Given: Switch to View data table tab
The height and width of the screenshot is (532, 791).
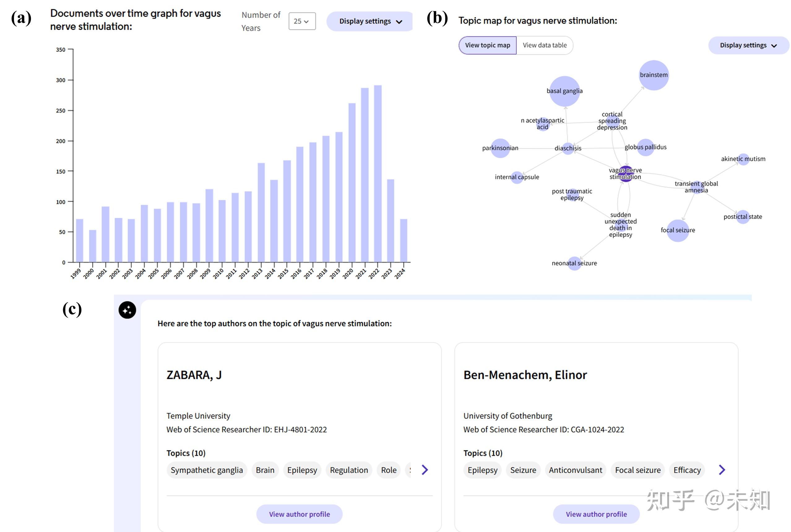Looking at the screenshot, I should 544,45.
